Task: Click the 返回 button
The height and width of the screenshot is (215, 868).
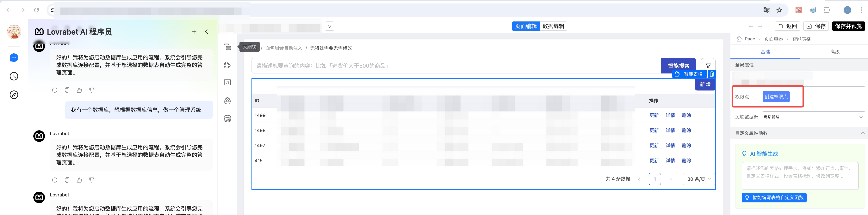Action: (787, 26)
